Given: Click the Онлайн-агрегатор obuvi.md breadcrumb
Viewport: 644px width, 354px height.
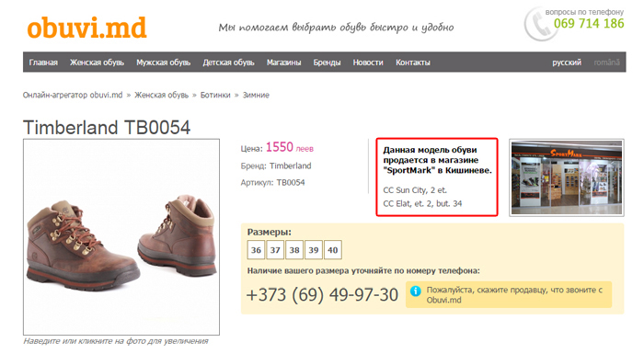Looking at the screenshot, I should click(73, 95).
